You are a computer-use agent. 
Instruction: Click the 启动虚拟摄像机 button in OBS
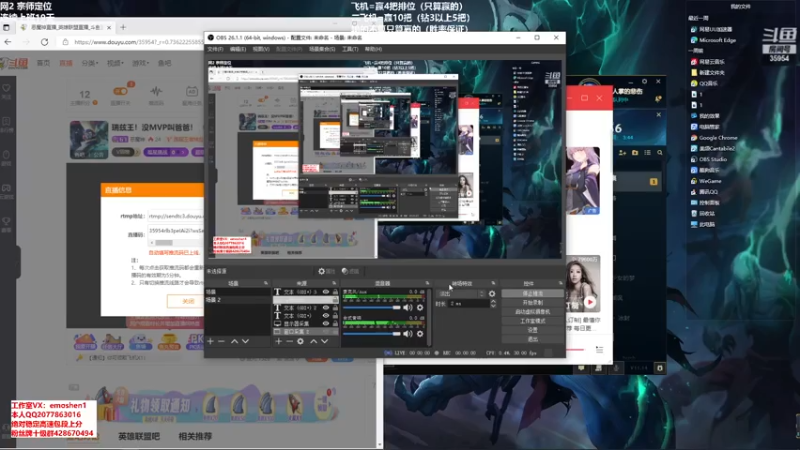pyautogui.click(x=533, y=312)
